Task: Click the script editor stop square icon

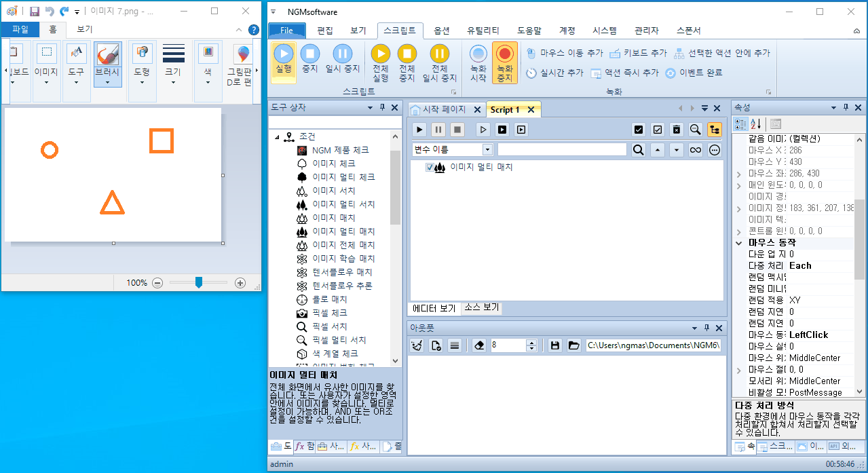Action: coord(457,130)
